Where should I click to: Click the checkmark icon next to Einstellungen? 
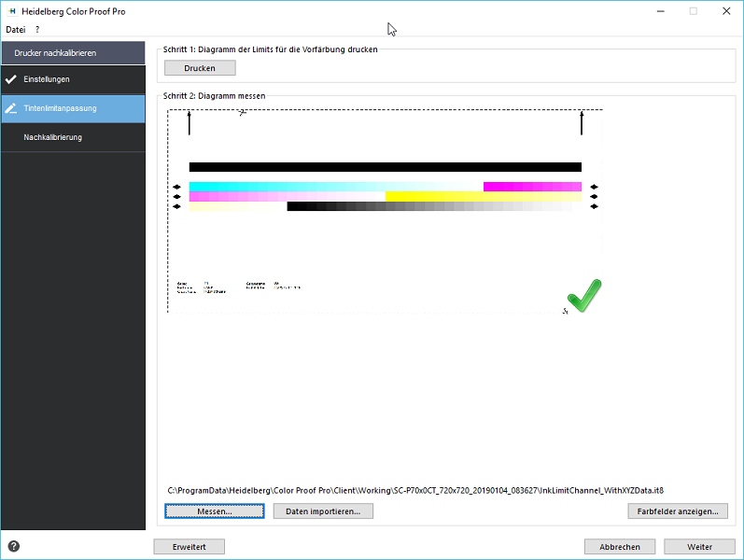tap(11, 79)
